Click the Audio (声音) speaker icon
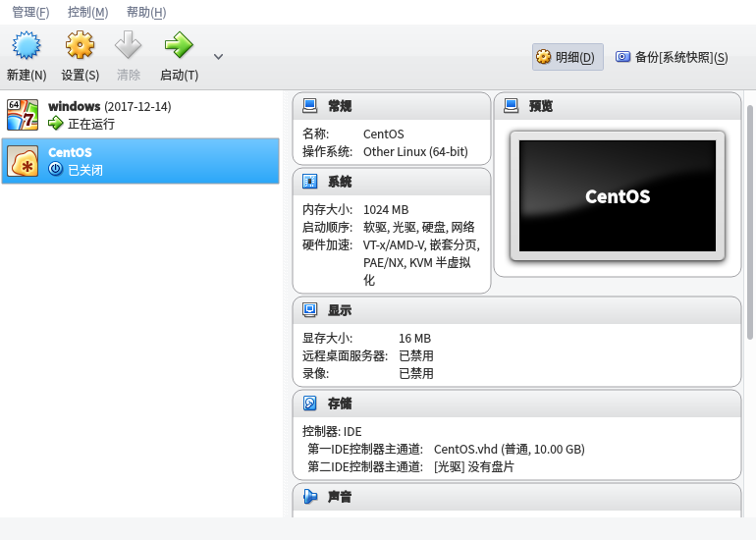 point(309,496)
